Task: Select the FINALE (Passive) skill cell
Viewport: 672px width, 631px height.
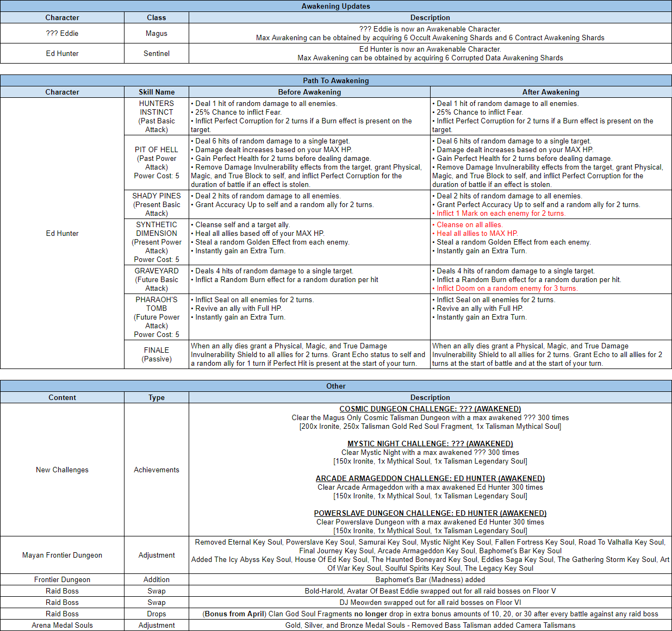Action: [156, 354]
